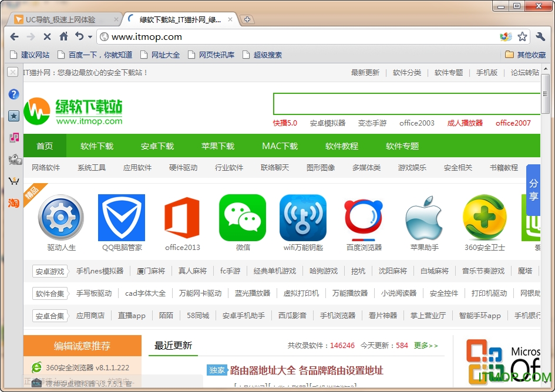Open the Taobao sidebar icon
Image resolution: width=555 pixels, height=392 pixels.
pyautogui.click(x=14, y=203)
